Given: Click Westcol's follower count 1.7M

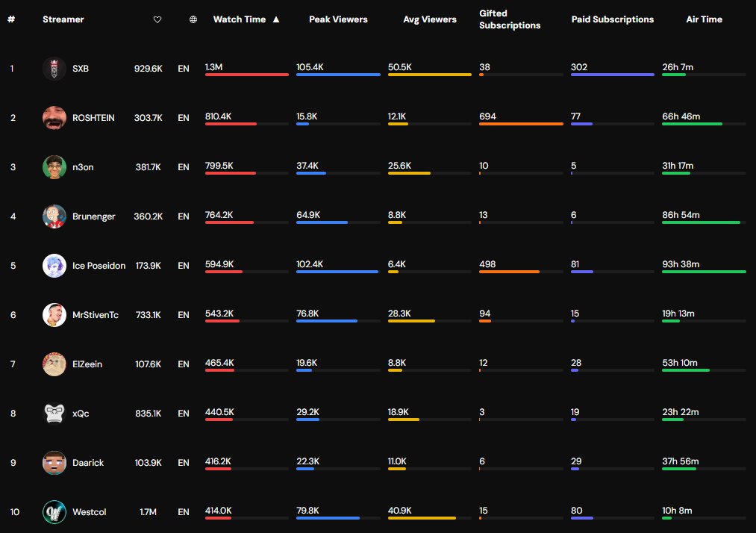Looking at the screenshot, I should pos(148,512).
